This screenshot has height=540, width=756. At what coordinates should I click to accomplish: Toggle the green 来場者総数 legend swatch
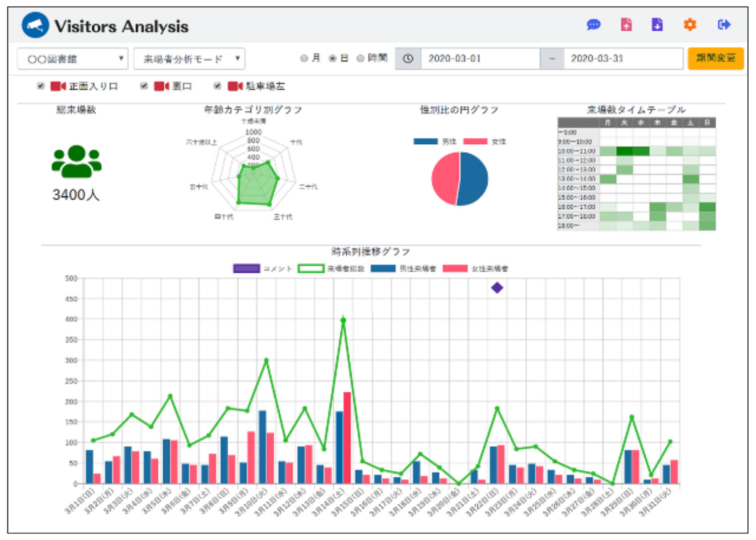(311, 269)
